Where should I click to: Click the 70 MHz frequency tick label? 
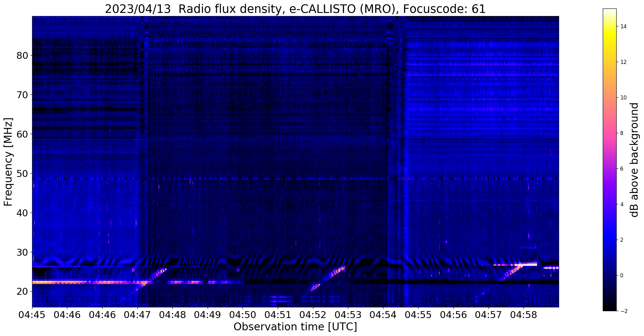click(22, 95)
